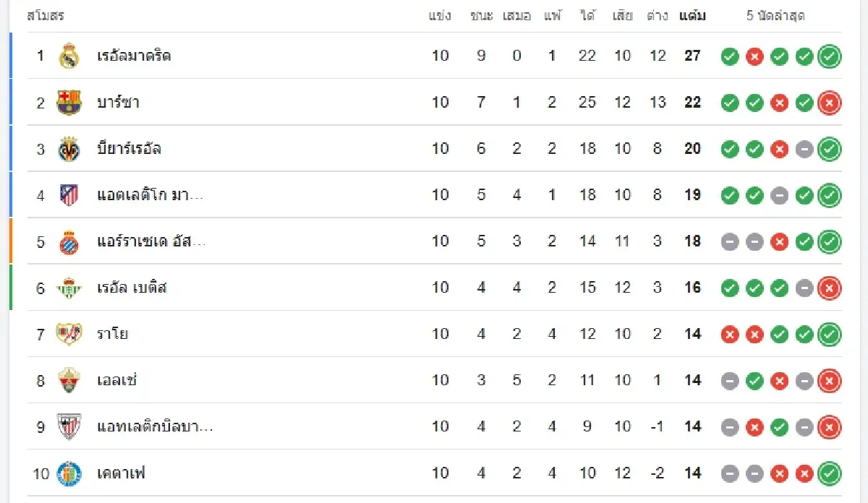The image size is (868, 503).
Task: Open the เรอัลมาดริด team link
Action: tap(134, 56)
